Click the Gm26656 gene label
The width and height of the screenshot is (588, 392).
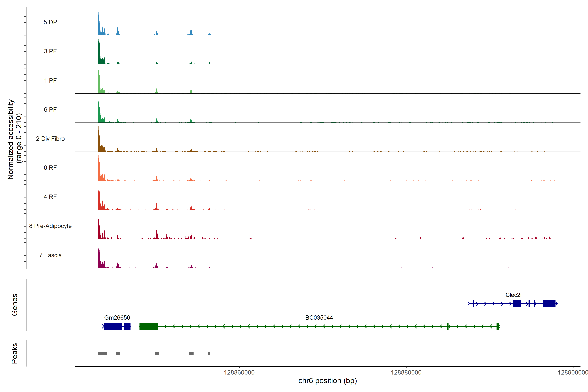[117, 318]
